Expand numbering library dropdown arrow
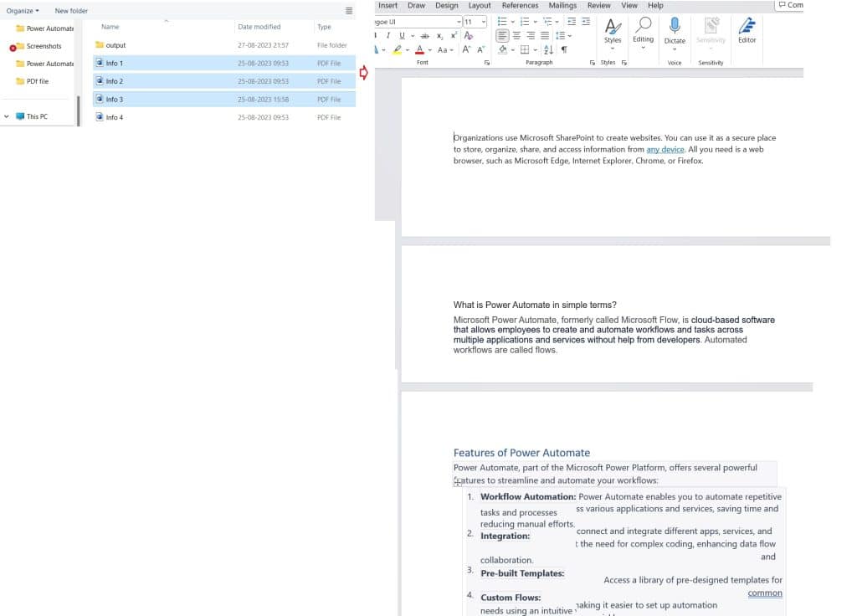Image resolution: width=857 pixels, height=616 pixels. click(x=535, y=22)
